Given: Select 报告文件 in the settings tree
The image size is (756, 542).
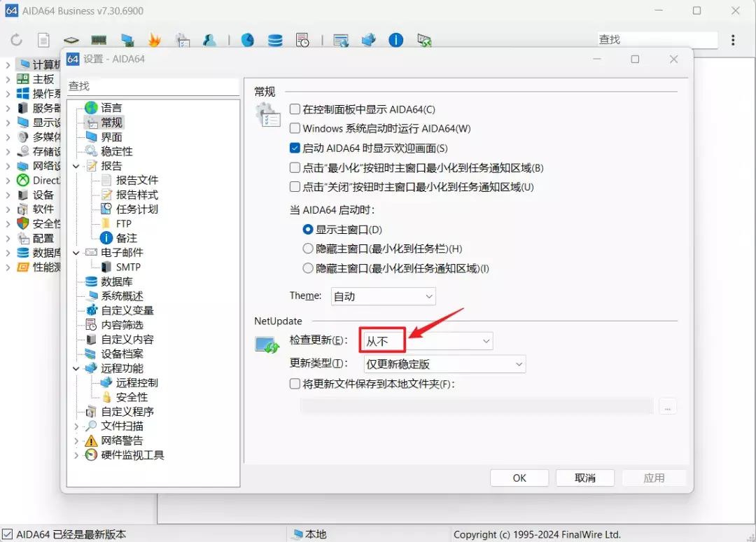Looking at the screenshot, I should click(137, 181).
